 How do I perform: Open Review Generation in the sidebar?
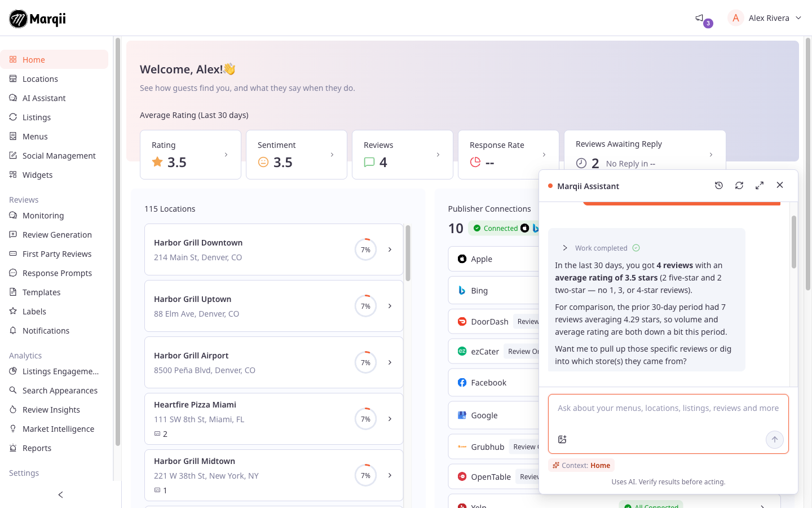pos(54,235)
